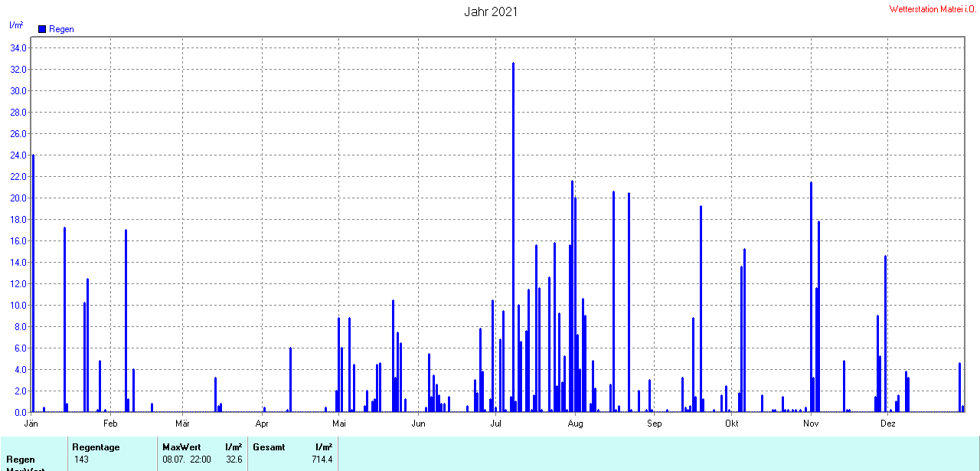This screenshot has height=471, width=980.
Task: Select the Jän month label on axis
Action: [31, 423]
